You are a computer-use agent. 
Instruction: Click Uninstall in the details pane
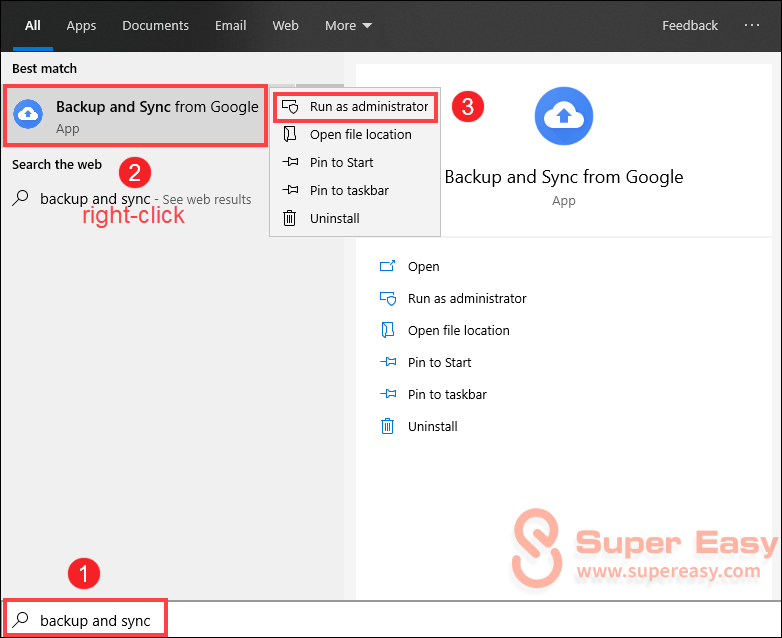pos(432,426)
